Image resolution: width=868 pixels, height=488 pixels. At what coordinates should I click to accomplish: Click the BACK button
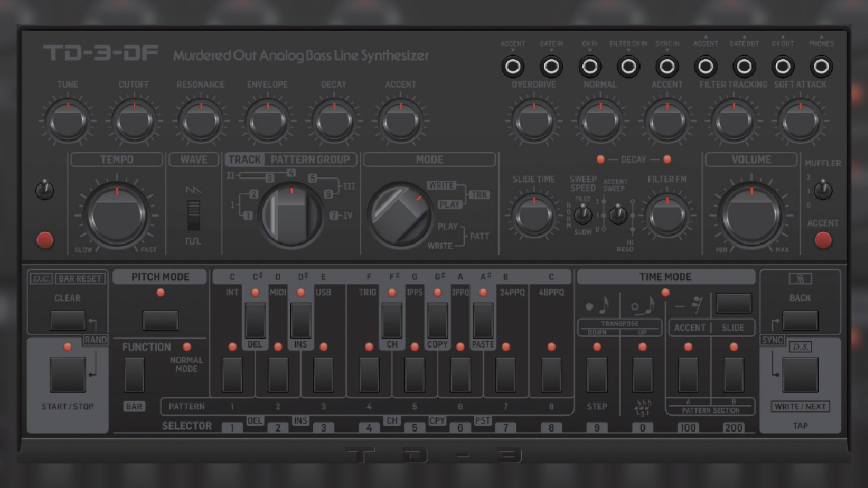(800, 320)
